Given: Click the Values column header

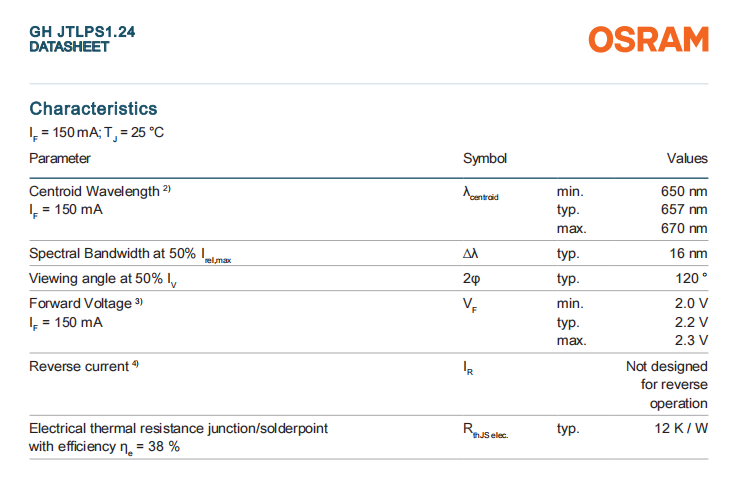Looking at the screenshot, I should 687,158.
